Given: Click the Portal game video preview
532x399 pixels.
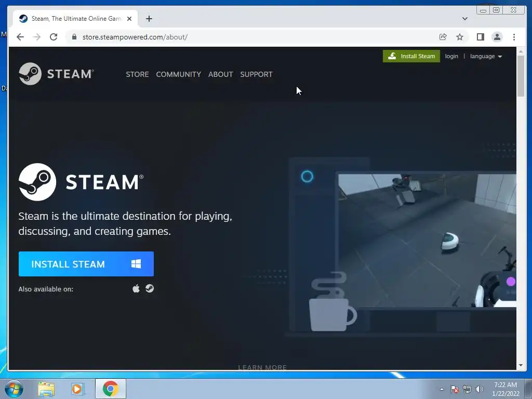Looking at the screenshot, I should (427, 241).
